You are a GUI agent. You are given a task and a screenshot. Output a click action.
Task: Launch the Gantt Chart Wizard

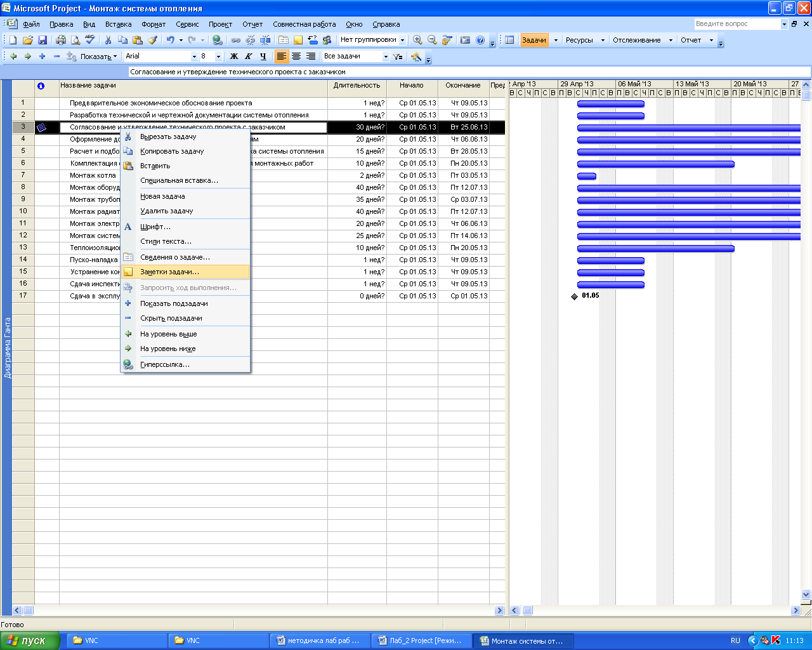click(416, 56)
